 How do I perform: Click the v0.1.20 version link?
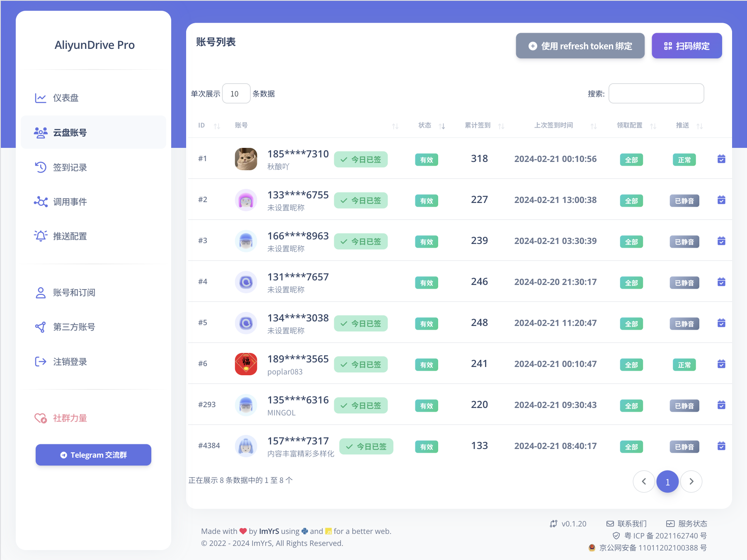(568, 524)
